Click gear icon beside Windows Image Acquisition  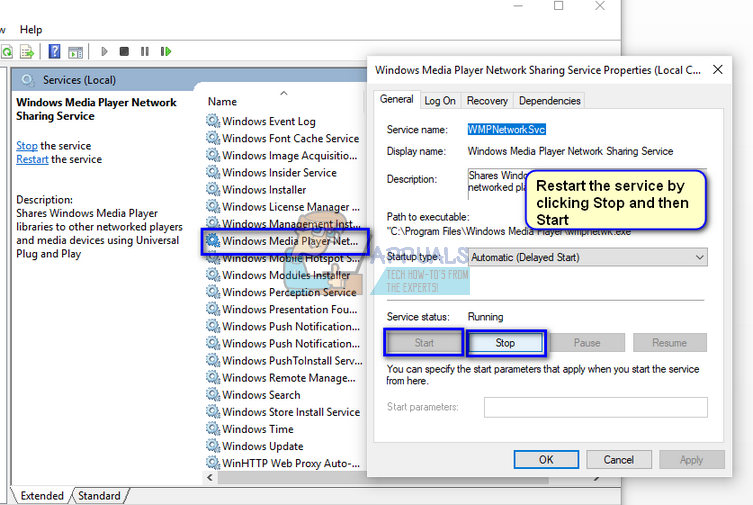213,155
